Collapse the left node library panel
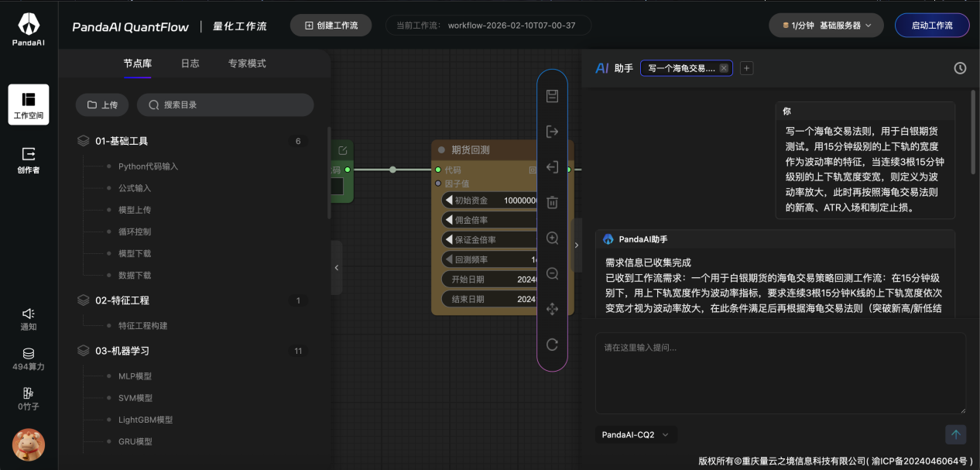This screenshot has height=470, width=980. coord(336,267)
